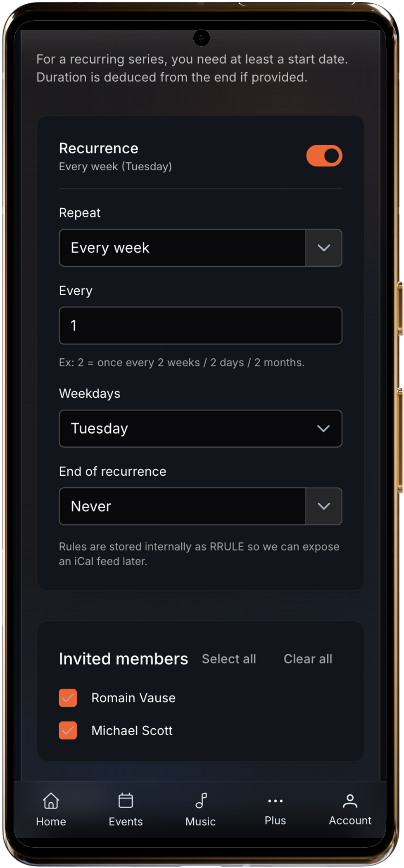Open the Events calendar icon

pyautogui.click(x=126, y=801)
